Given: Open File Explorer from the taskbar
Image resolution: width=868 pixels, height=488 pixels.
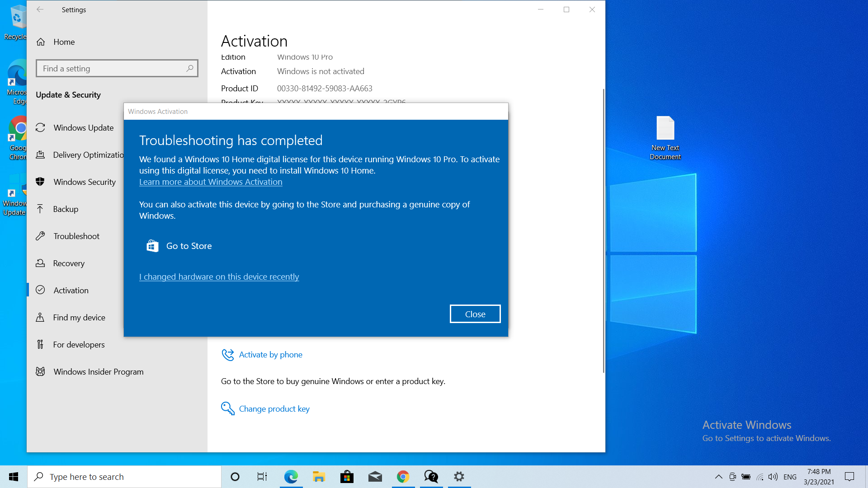Looking at the screenshot, I should point(319,477).
